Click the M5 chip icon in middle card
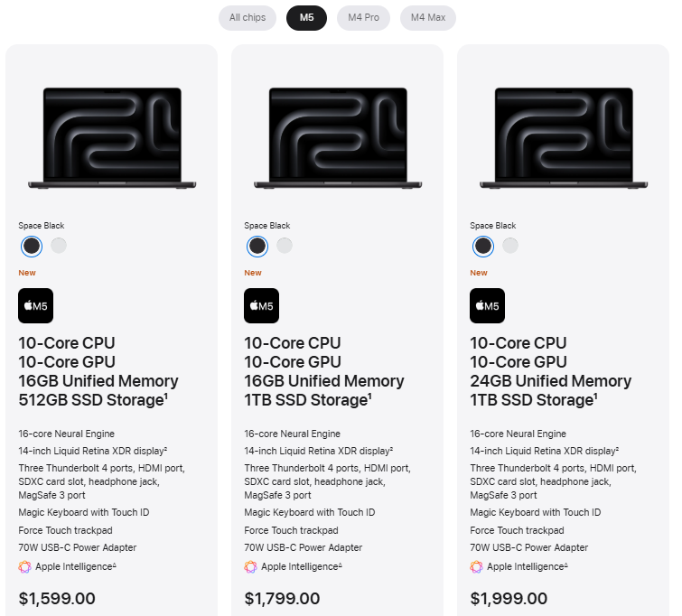Image resolution: width=682 pixels, height=616 pixels. (x=262, y=306)
